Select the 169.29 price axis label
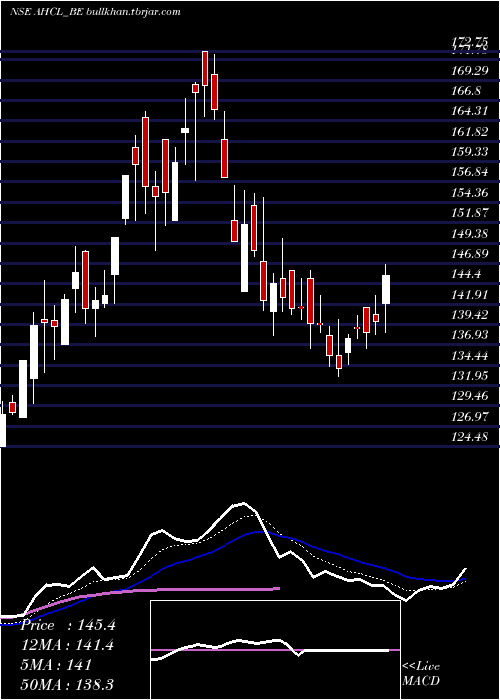 (x=469, y=71)
